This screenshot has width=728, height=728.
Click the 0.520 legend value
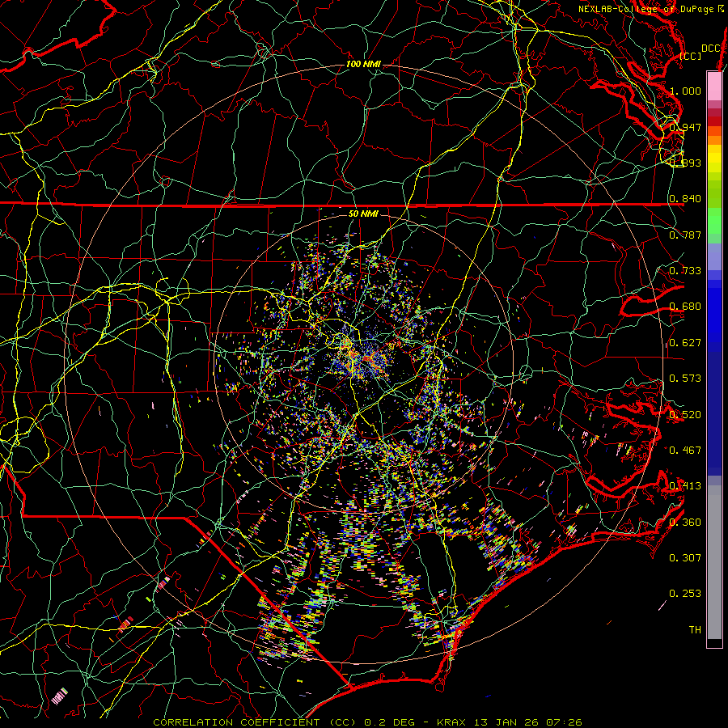(685, 415)
